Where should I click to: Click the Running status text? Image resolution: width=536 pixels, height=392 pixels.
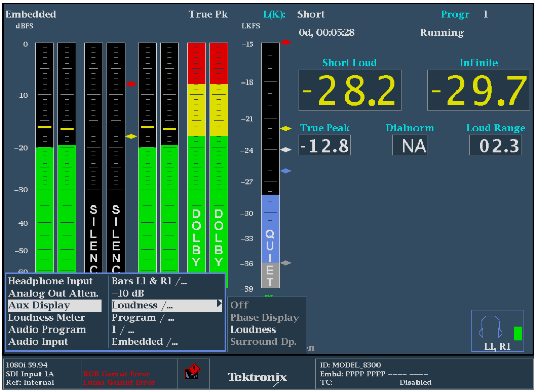(x=442, y=32)
